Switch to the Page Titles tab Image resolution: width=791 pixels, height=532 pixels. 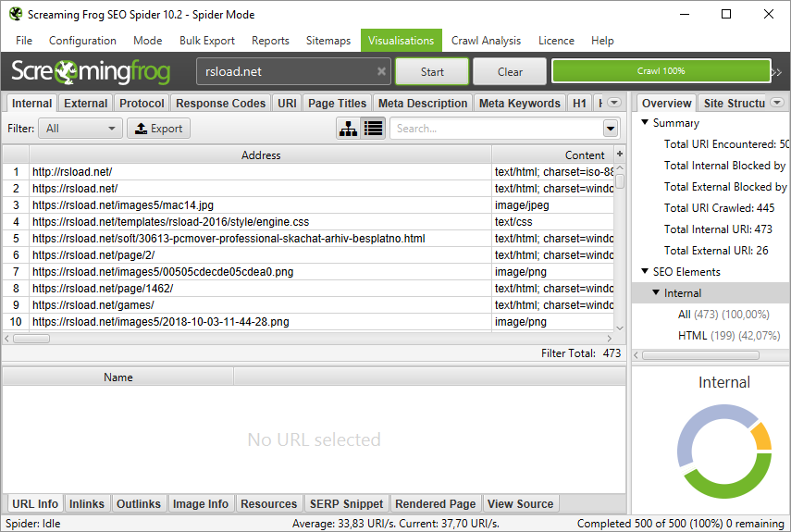coord(337,104)
